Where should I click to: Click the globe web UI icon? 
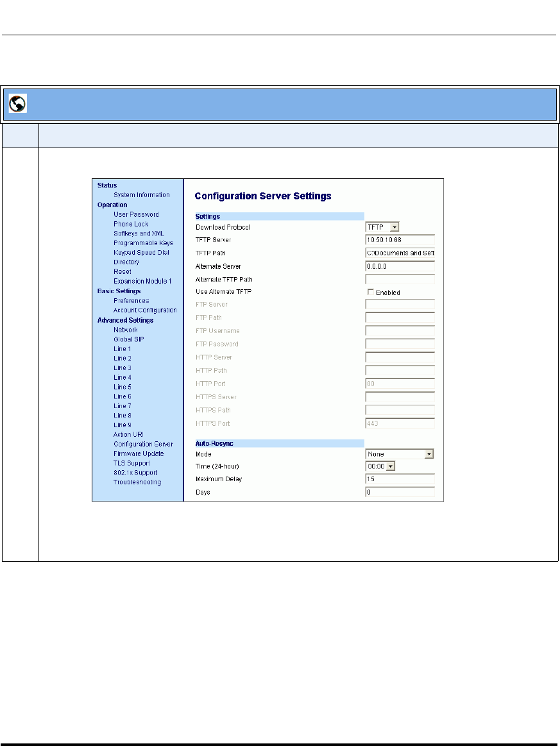tap(17, 104)
